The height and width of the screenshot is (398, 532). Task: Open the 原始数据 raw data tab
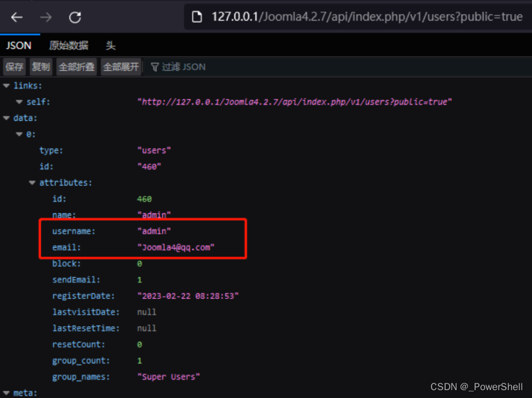click(x=69, y=45)
